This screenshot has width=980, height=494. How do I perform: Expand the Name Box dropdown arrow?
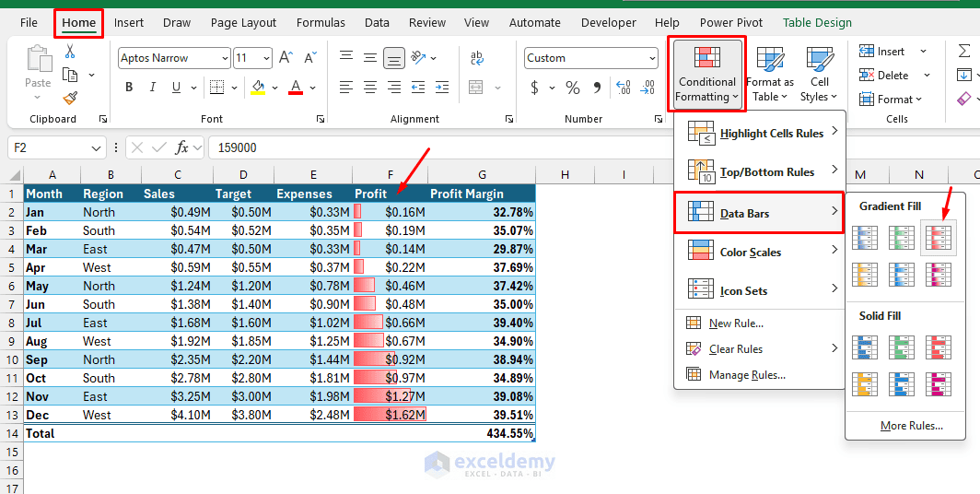tap(96, 148)
